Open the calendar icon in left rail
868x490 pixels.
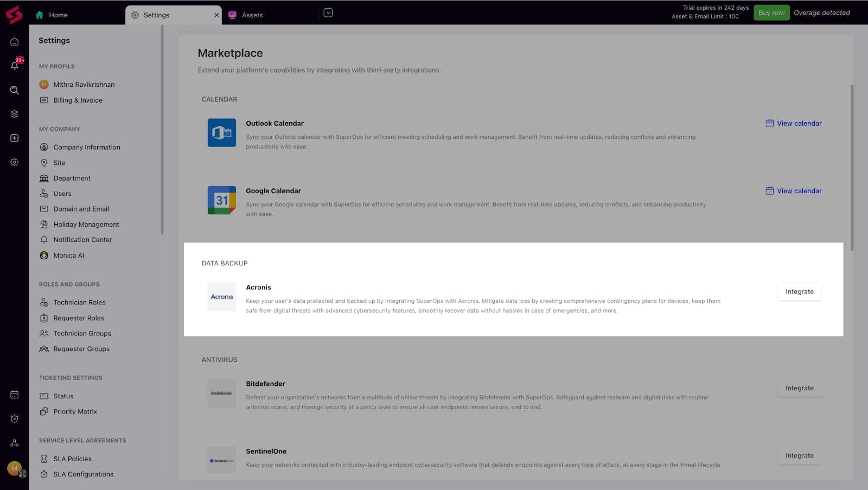15,394
